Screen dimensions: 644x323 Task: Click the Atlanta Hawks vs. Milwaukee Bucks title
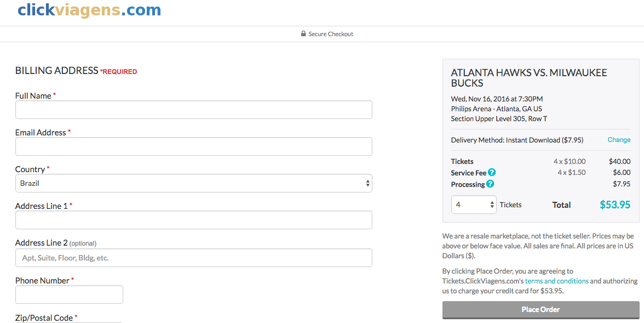[528, 78]
